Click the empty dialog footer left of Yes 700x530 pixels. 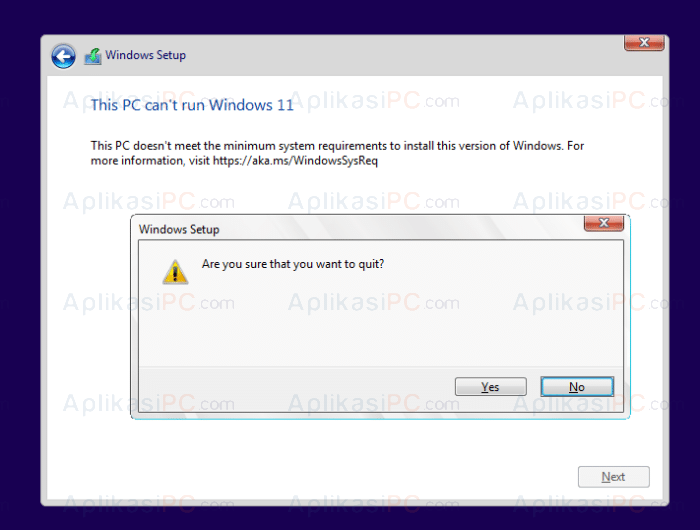pos(295,388)
